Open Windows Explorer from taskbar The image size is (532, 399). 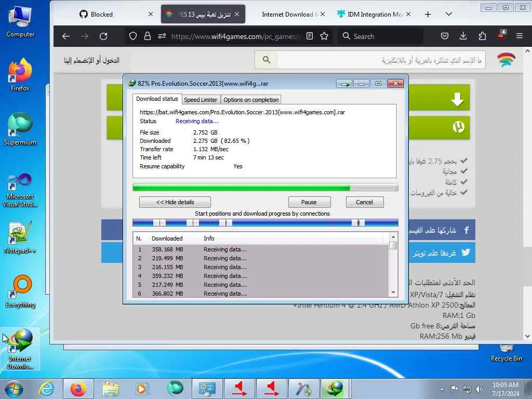[111, 389]
